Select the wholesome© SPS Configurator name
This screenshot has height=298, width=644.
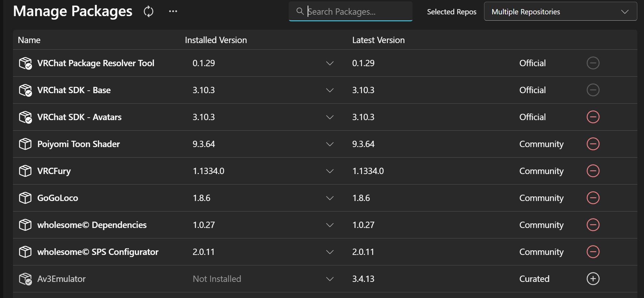pos(98,252)
